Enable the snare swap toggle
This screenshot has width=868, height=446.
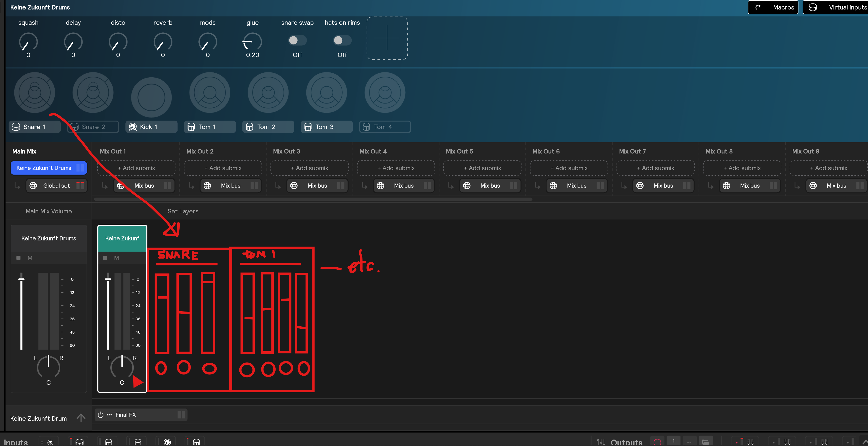[x=297, y=41]
